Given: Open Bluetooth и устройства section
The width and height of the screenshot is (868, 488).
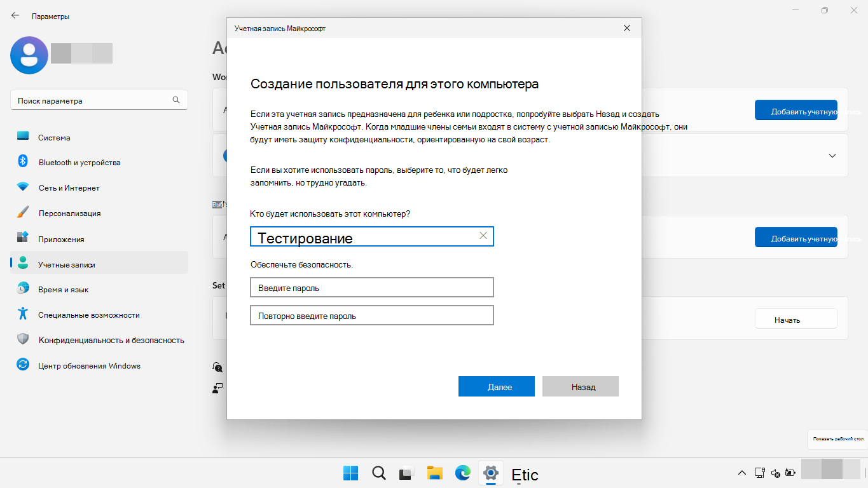Looking at the screenshot, I should click(x=99, y=162).
